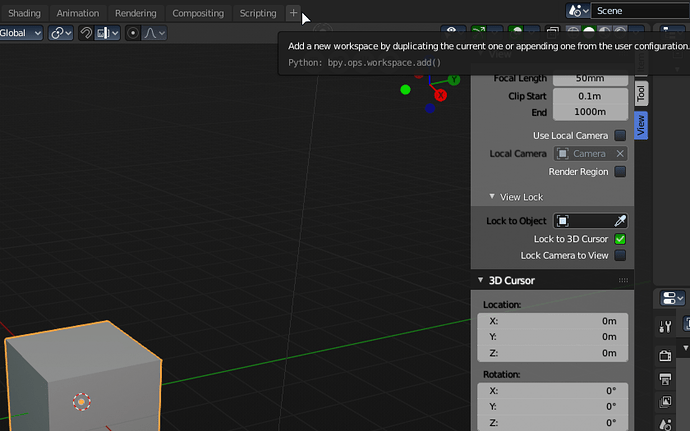Image resolution: width=690 pixels, height=431 pixels.
Task: Select solid viewport shading
Action: coord(589,32)
